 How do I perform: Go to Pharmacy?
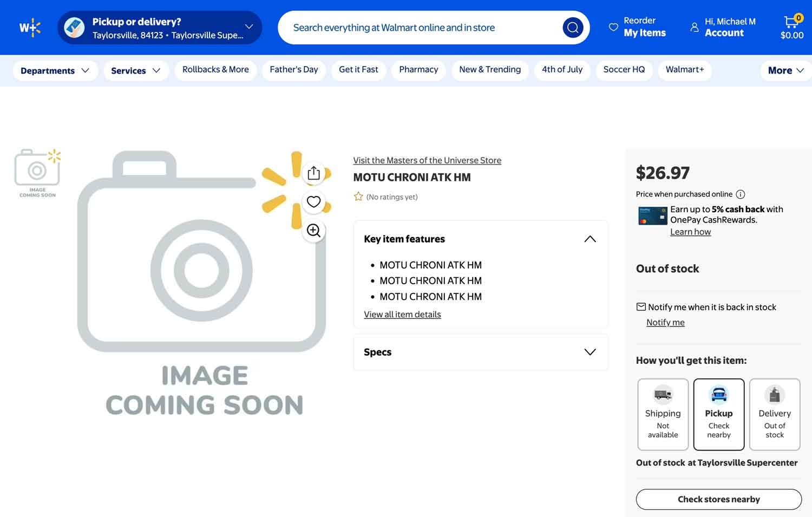pyautogui.click(x=418, y=70)
